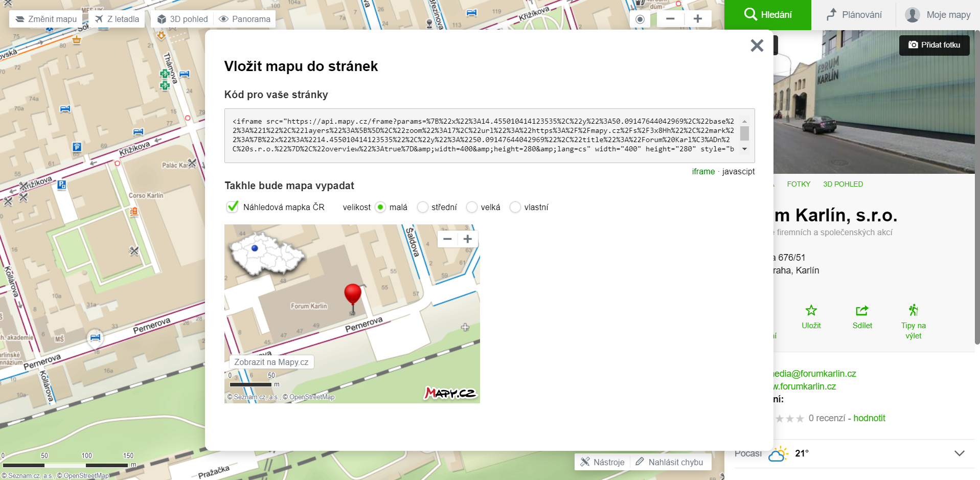The height and width of the screenshot is (480, 980).
Task: Open the www.forumkarlin.cz website link
Action: tap(805, 386)
